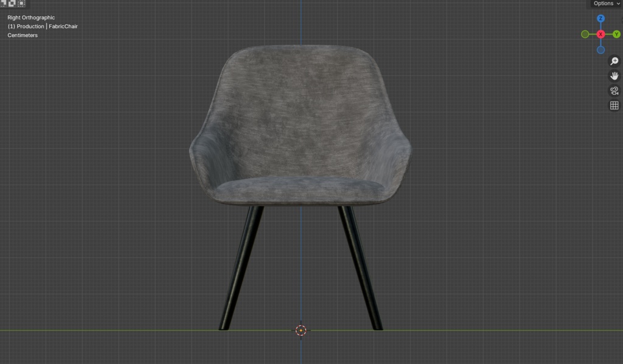Click the green Y axis gizmo handle
Viewport: 623px width, 364px height.
click(x=616, y=35)
